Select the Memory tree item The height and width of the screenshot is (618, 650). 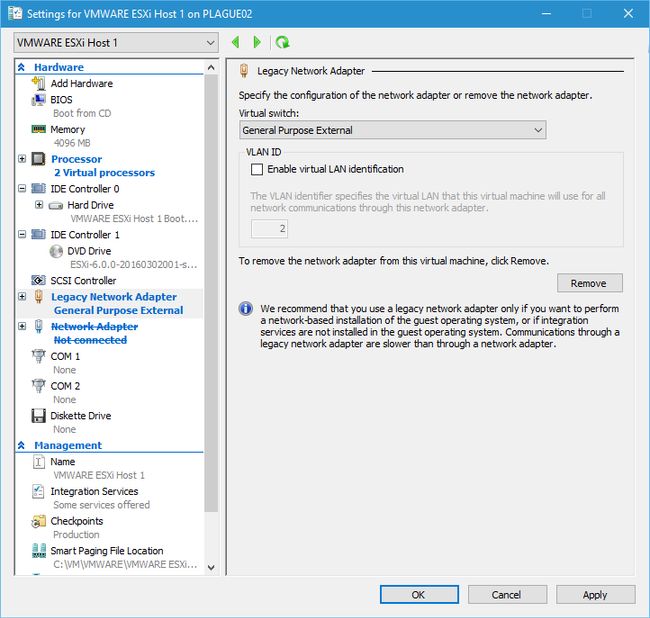pyautogui.click(x=68, y=129)
